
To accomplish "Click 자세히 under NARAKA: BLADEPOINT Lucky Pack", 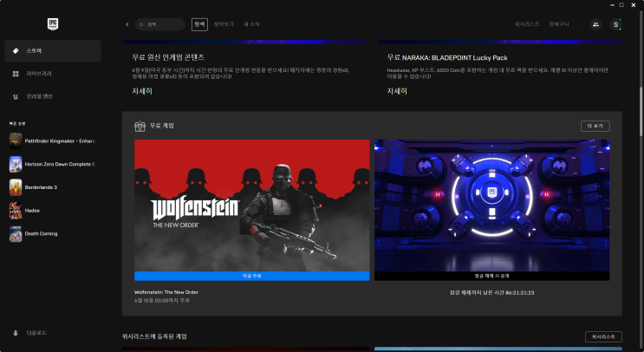I will pos(397,91).
